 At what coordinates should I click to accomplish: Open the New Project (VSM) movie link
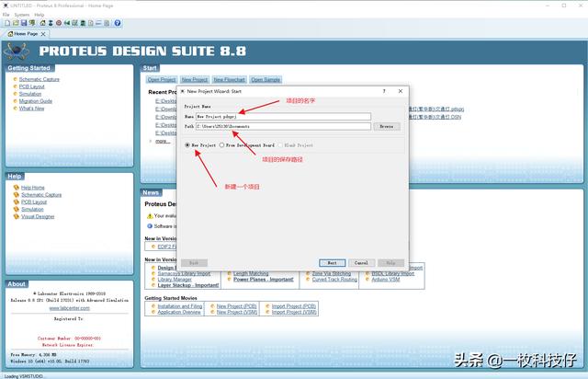pos(237,312)
